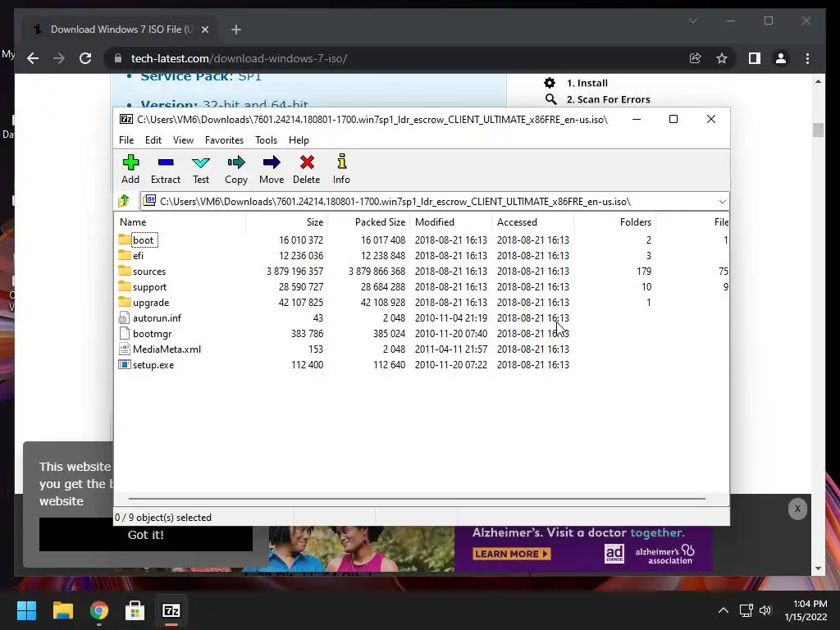Open the volume control in system tray
Viewport: 840px width, 630px height.
765,610
